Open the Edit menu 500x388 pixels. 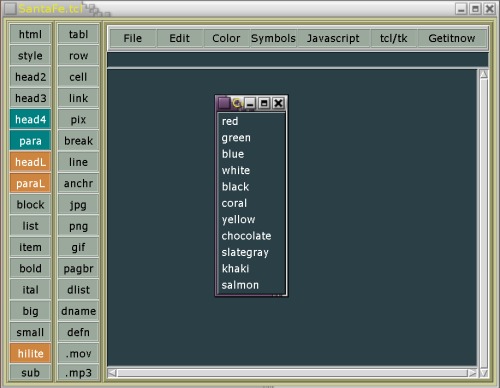pos(180,38)
